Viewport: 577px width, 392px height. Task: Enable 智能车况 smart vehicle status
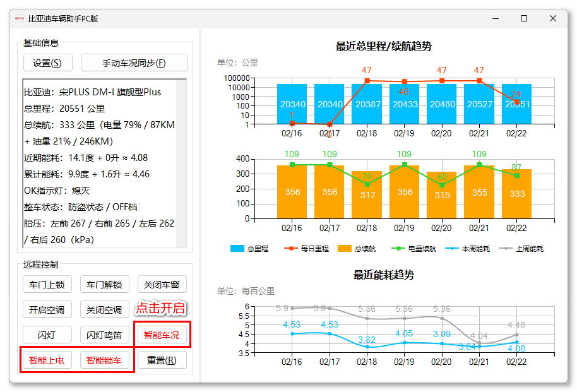click(x=163, y=335)
